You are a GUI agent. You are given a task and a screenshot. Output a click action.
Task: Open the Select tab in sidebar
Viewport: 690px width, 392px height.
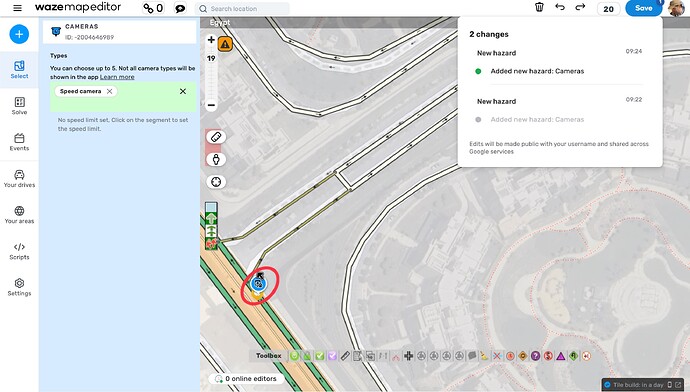click(x=19, y=70)
